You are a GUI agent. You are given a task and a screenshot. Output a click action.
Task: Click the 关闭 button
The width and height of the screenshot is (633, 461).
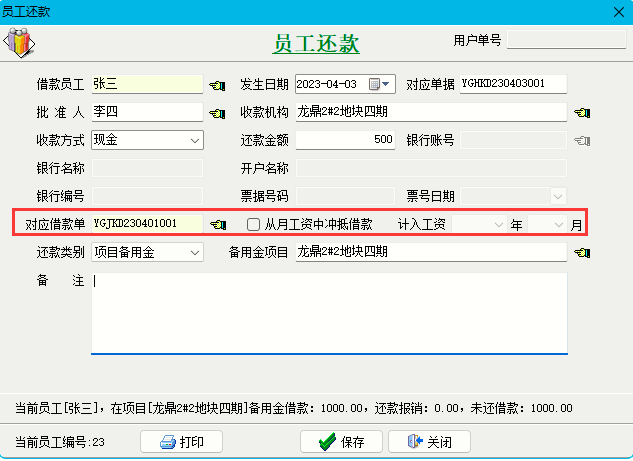pos(427,441)
